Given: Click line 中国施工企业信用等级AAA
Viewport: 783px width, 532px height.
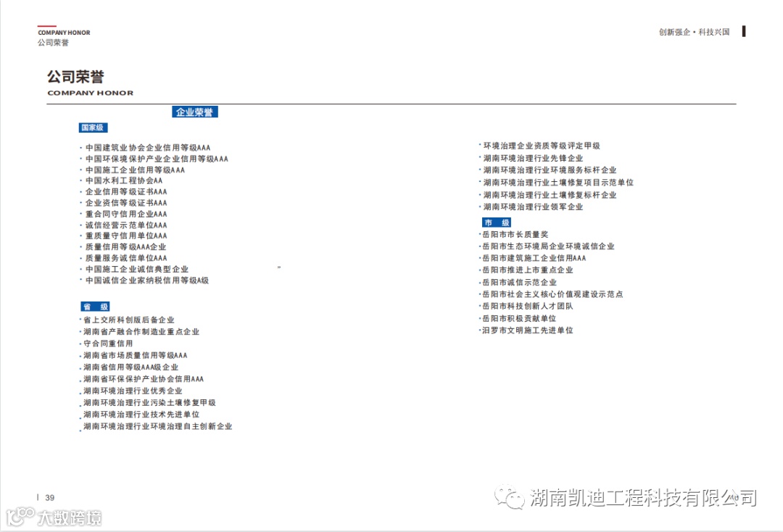Looking at the screenshot, I should [x=135, y=170].
